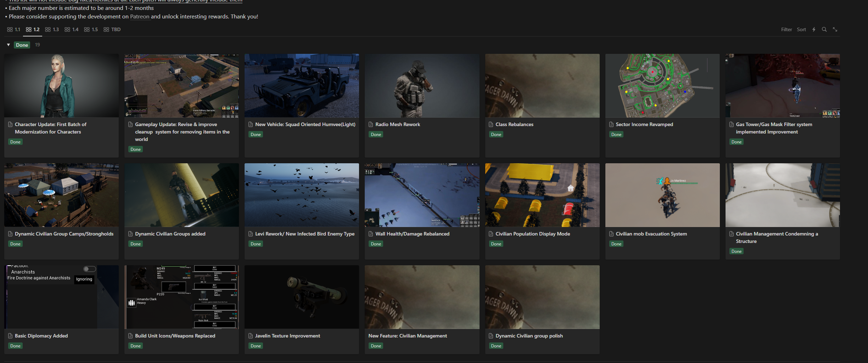Click the expand full page icon
The image size is (868, 363).
click(x=835, y=29)
